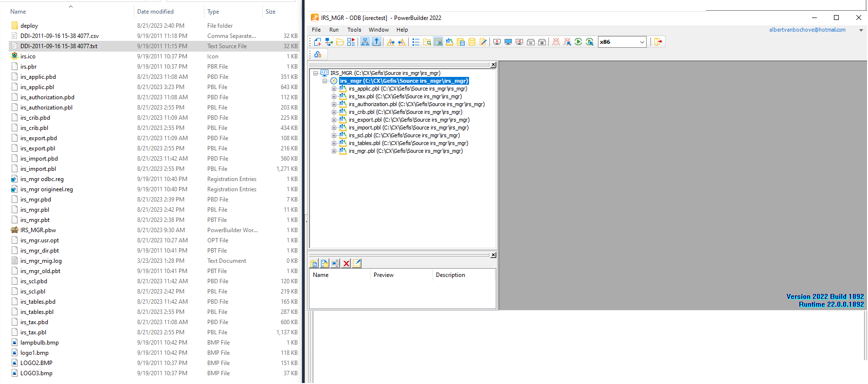Collapse the irs_mgr target tree node
Screen dimensions: 868x384
coord(325,81)
